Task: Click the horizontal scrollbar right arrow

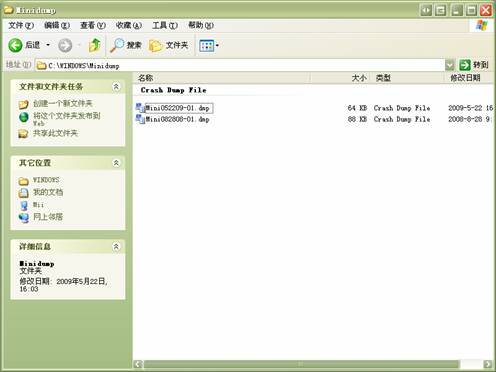Action: click(488, 364)
